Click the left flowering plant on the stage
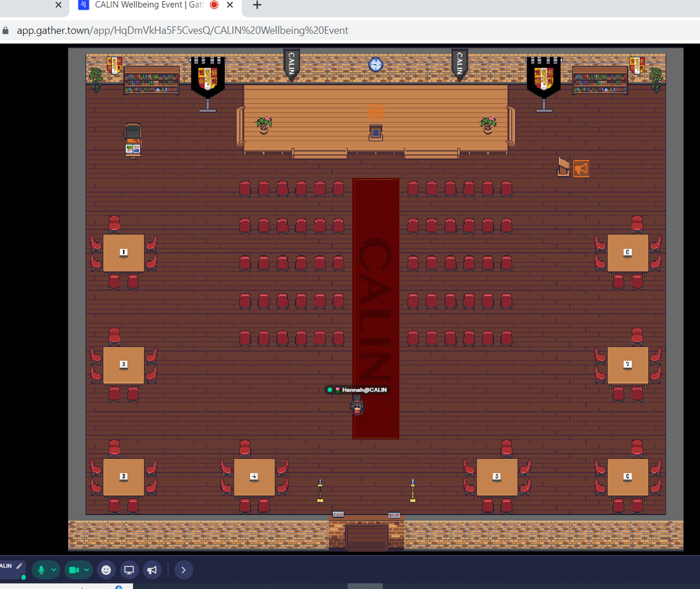Image resolution: width=700 pixels, height=589 pixels. click(264, 124)
